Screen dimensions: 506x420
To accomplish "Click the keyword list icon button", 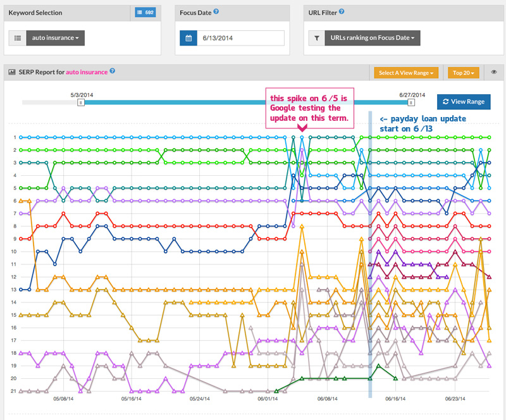I will tap(17, 38).
